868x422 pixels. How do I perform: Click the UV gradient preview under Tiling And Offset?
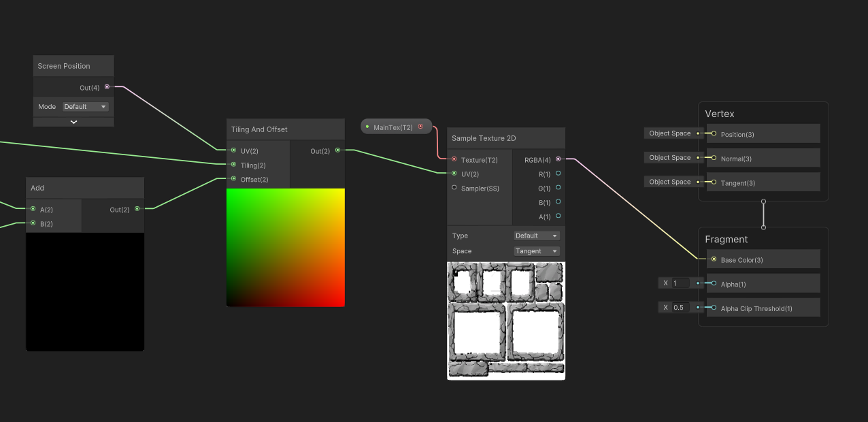285,247
